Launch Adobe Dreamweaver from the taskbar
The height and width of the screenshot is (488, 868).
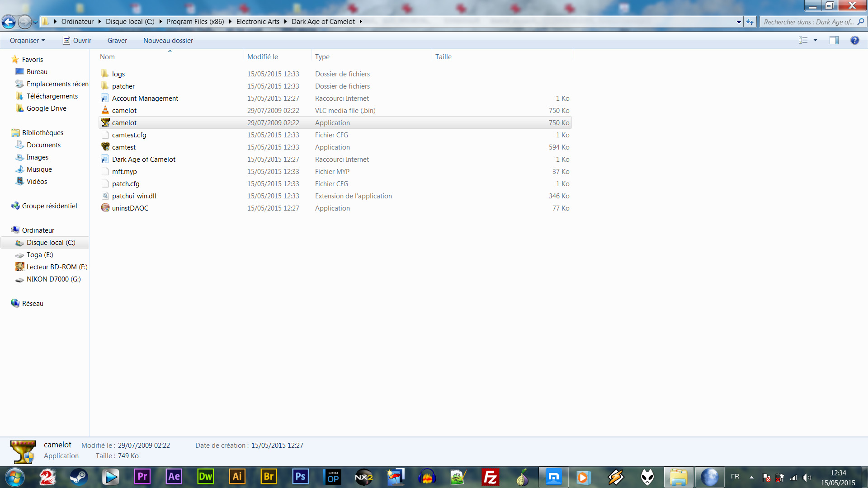point(206,477)
